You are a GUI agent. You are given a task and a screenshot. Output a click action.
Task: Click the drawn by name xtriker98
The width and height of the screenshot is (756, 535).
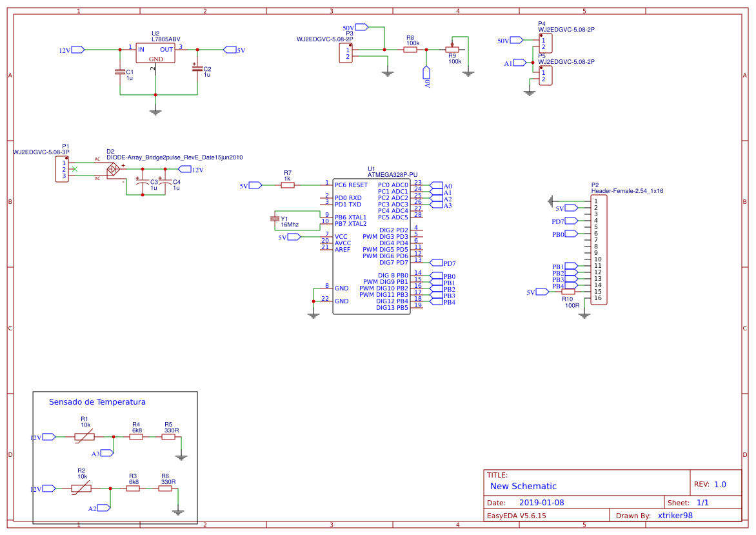point(674,515)
